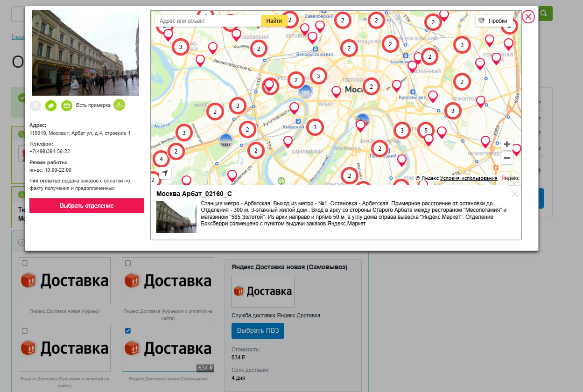Click the pin on the round landmark photo above Замоскворечье

tap(361, 125)
